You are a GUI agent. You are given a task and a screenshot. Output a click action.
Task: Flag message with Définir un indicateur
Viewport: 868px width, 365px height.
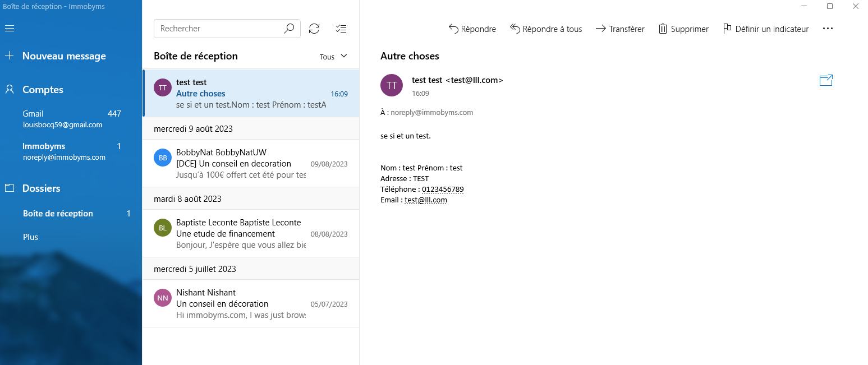766,29
